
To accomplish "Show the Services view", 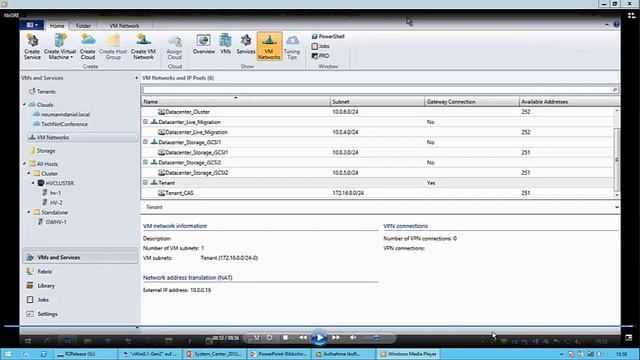I will 246,44.
